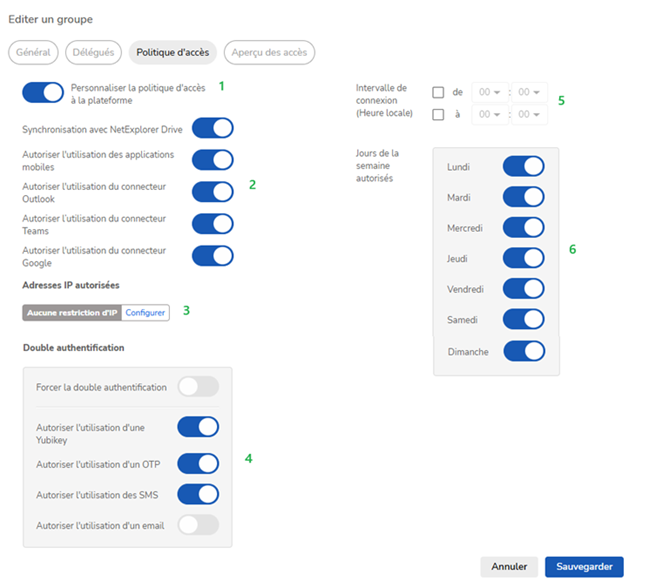Toggle Personnaliser la politique d'accès switch
The width and height of the screenshot is (647, 581).
tap(43, 93)
